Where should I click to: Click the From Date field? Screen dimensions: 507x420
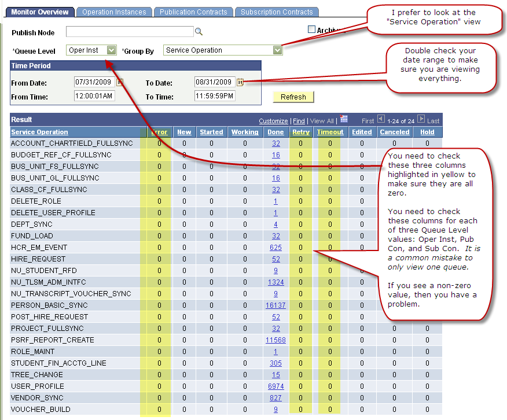click(94, 82)
